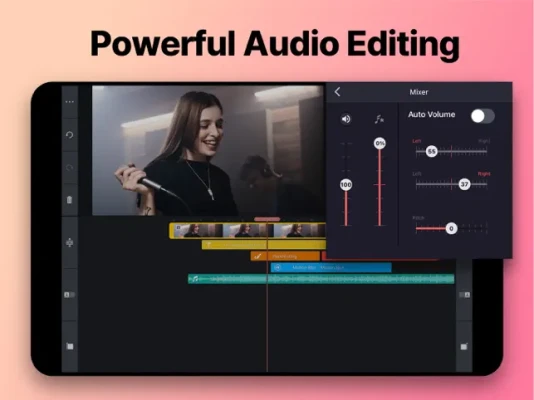This screenshot has height=400, width=534.
Task: Select the blue Motion Blur effect layer
Action: pyautogui.click(x=331, y=268)
